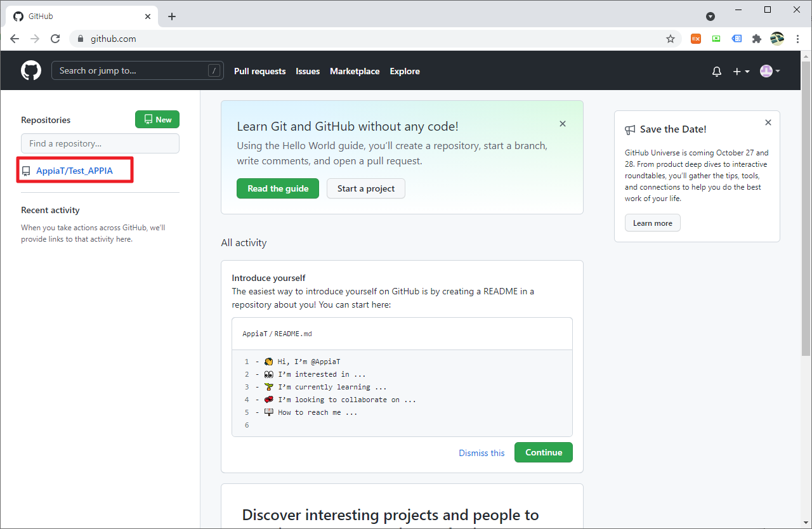Viewport: 812px width, 529px height.
Task: Click the browser Forward arrow
Action: [x=35, y=39]
